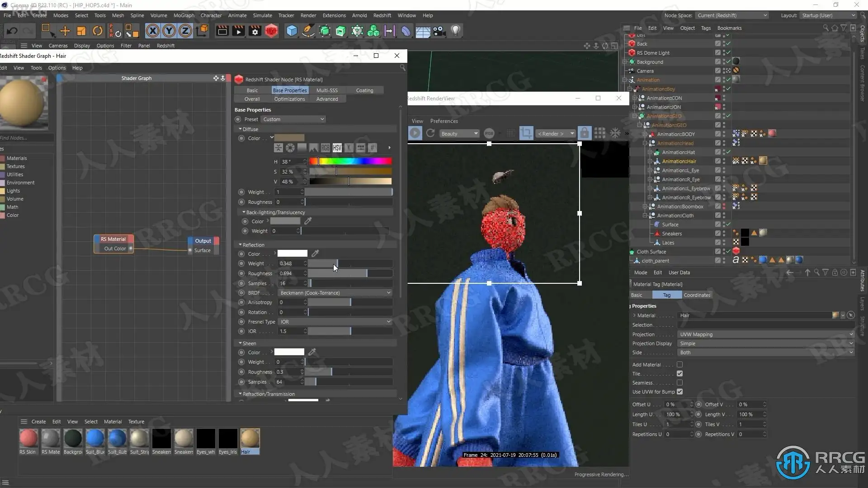Select the Rotate tool icon

tap(97, 31)
